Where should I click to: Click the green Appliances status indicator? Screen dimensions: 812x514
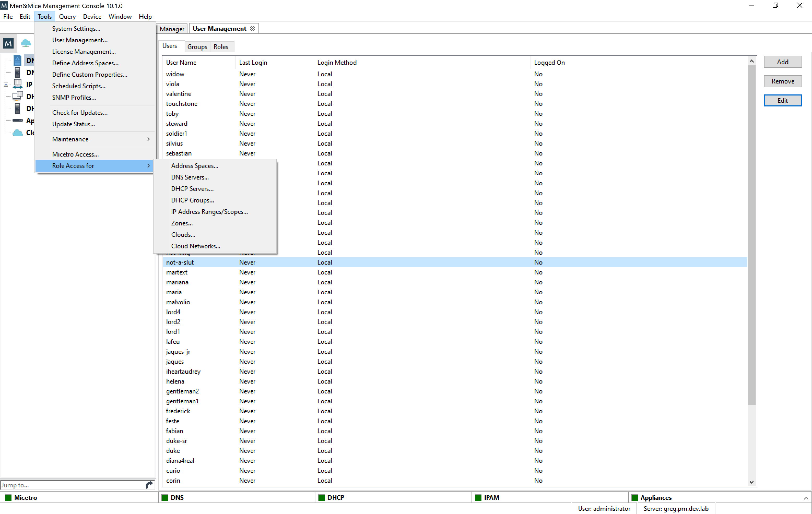tap(635, 498)
